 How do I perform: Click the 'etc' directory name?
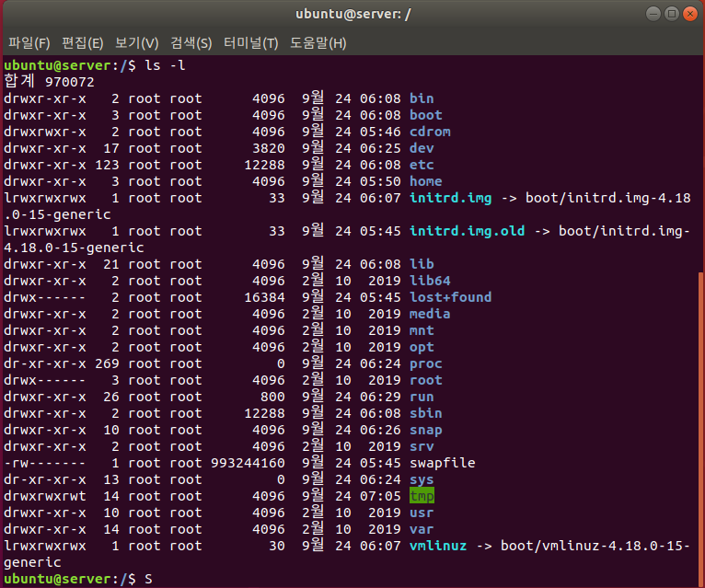tap(422, 165)
